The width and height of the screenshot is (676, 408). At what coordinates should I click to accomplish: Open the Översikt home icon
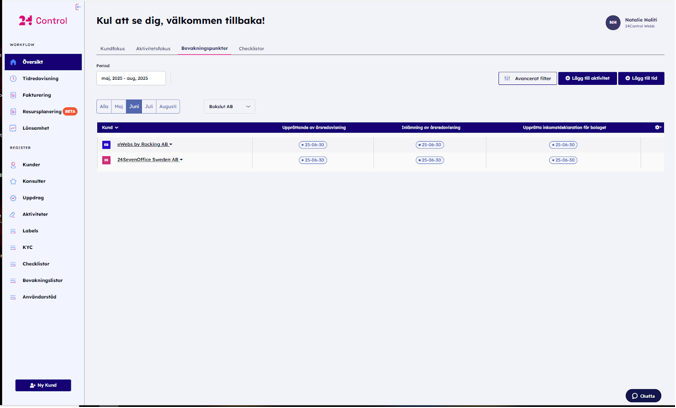(x=13, y=62)
